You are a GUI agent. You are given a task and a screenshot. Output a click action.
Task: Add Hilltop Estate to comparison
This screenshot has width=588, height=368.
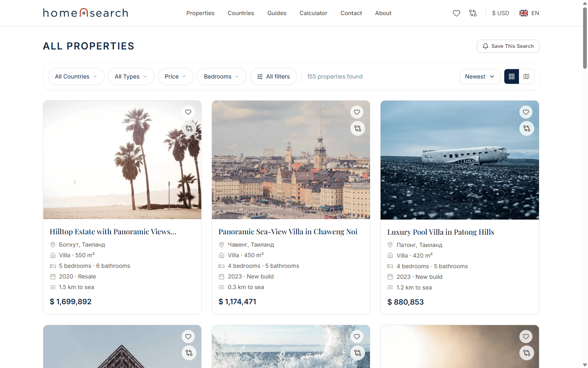coord(189,128)
